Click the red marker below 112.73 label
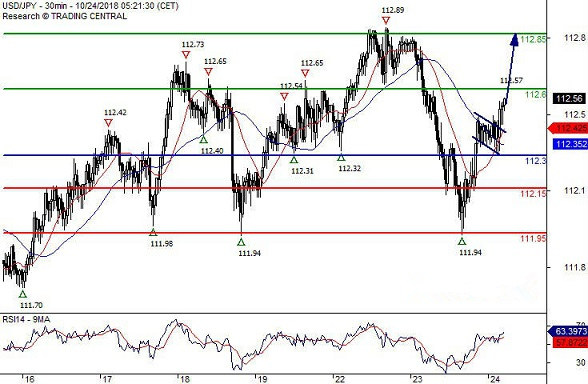Viewport: 588px width, 384px height. click(186, 55)
